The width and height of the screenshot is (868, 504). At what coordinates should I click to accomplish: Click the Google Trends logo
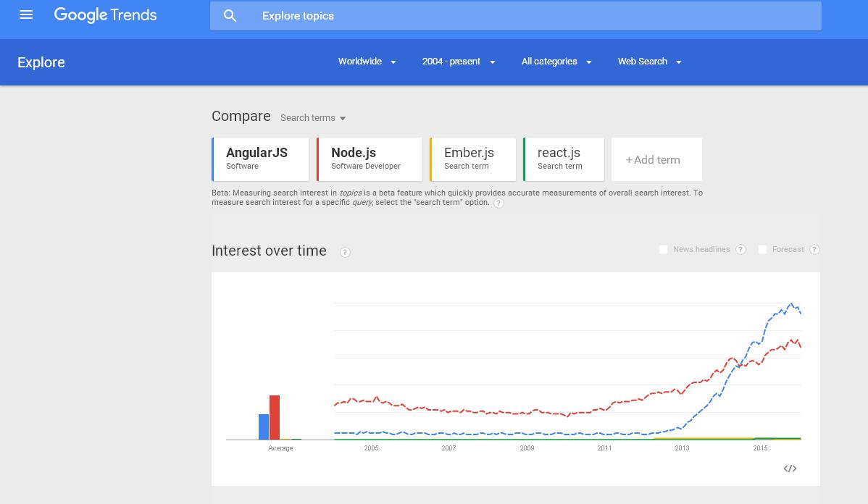(105, 14)
